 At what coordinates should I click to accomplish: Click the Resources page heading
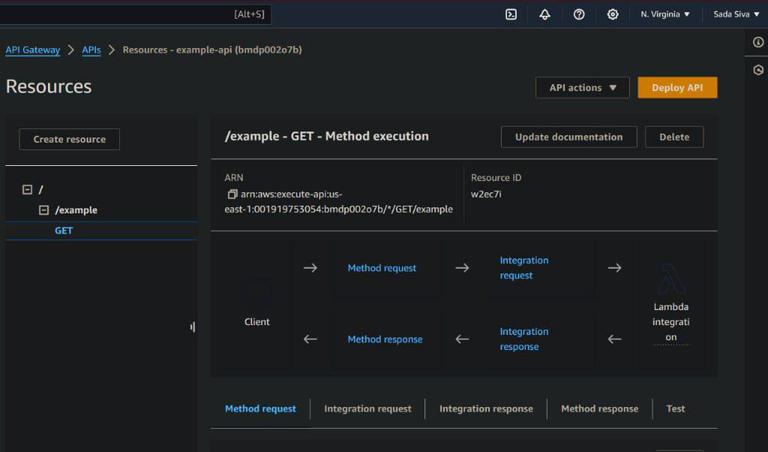pyautogui.click(x=48, y=86)
